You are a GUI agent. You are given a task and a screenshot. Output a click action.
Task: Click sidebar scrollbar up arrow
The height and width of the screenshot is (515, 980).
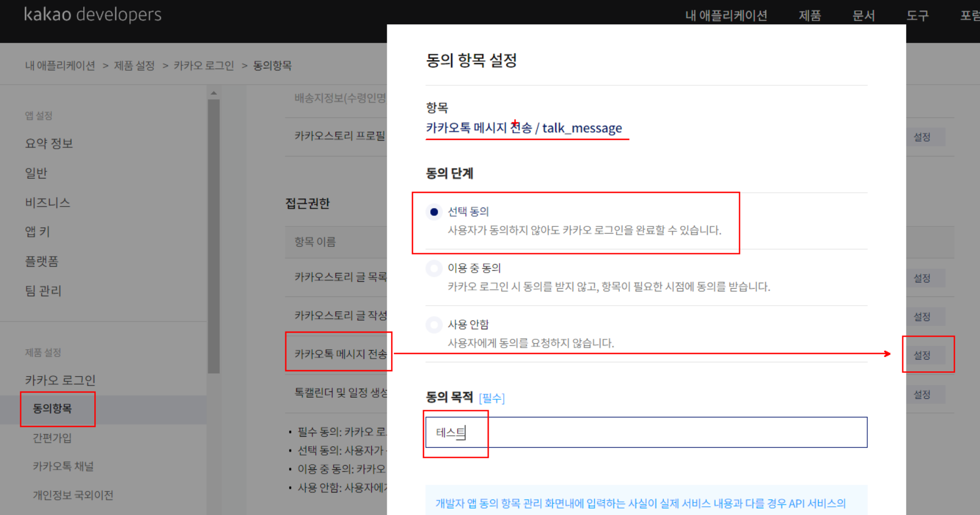[x=214, y=93]
